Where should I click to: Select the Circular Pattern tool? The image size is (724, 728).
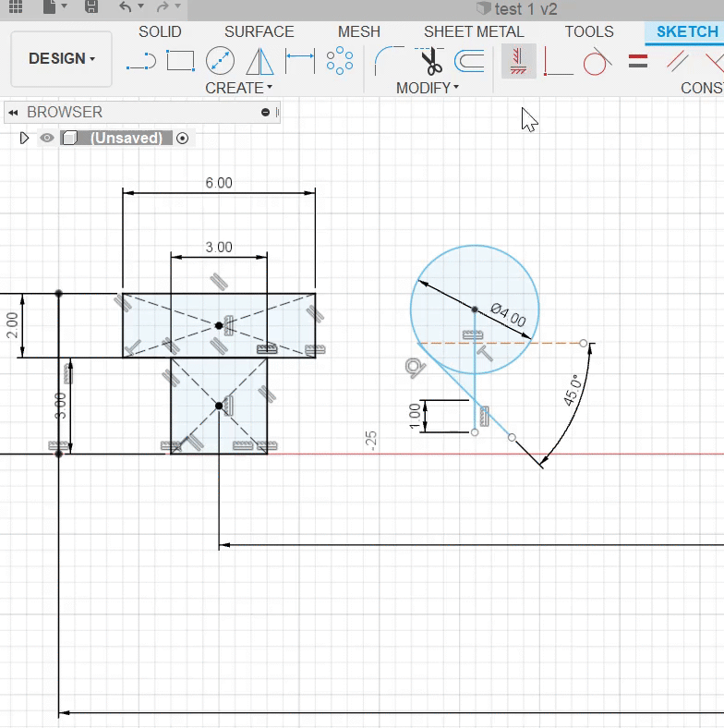tap(340, 61)
